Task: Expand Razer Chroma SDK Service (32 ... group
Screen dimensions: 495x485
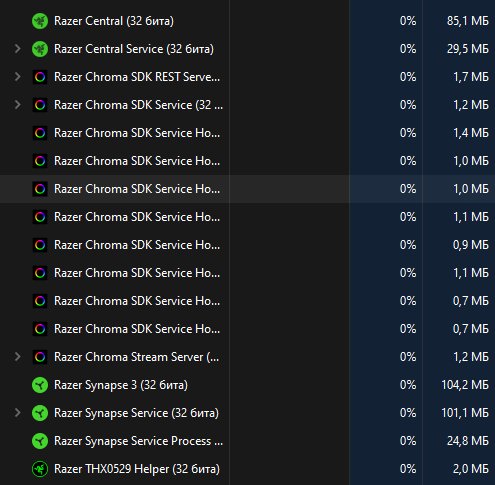Action: click(17, 105)
